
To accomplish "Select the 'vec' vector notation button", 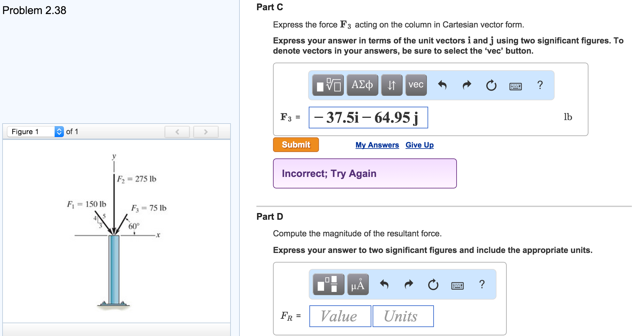I will click(415, 85).
